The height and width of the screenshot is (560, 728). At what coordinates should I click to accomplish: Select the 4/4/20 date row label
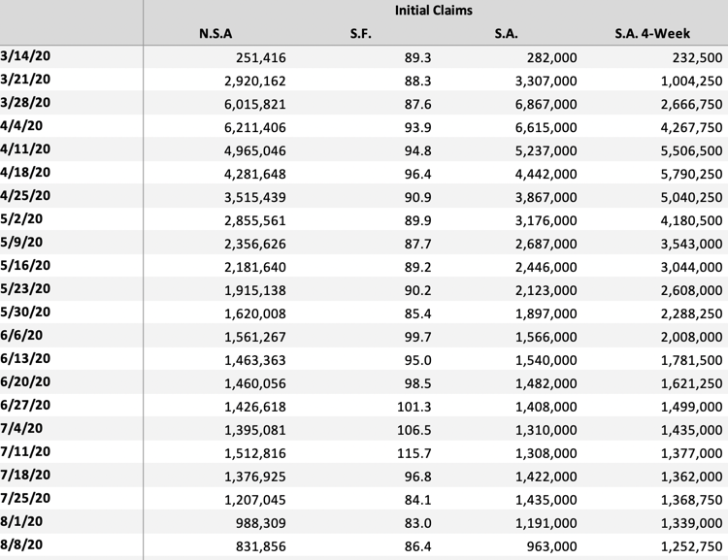click(x=22, y=126)
